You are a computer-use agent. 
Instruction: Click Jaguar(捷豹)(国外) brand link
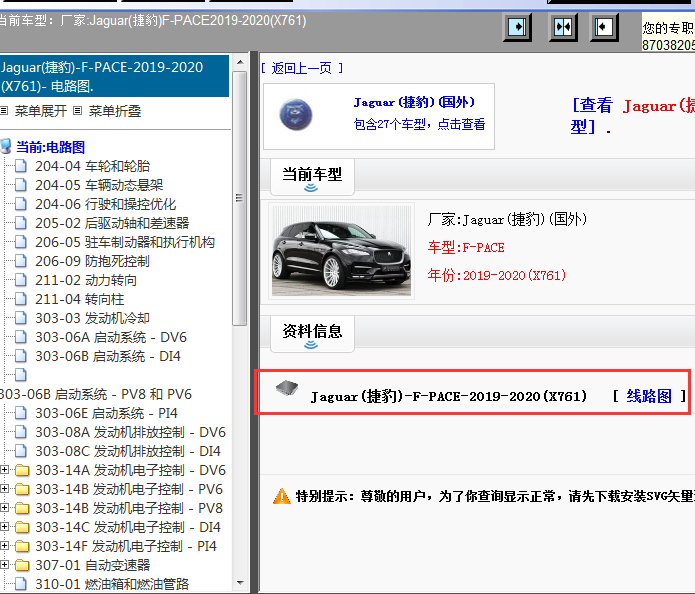[x=414, y=102]
